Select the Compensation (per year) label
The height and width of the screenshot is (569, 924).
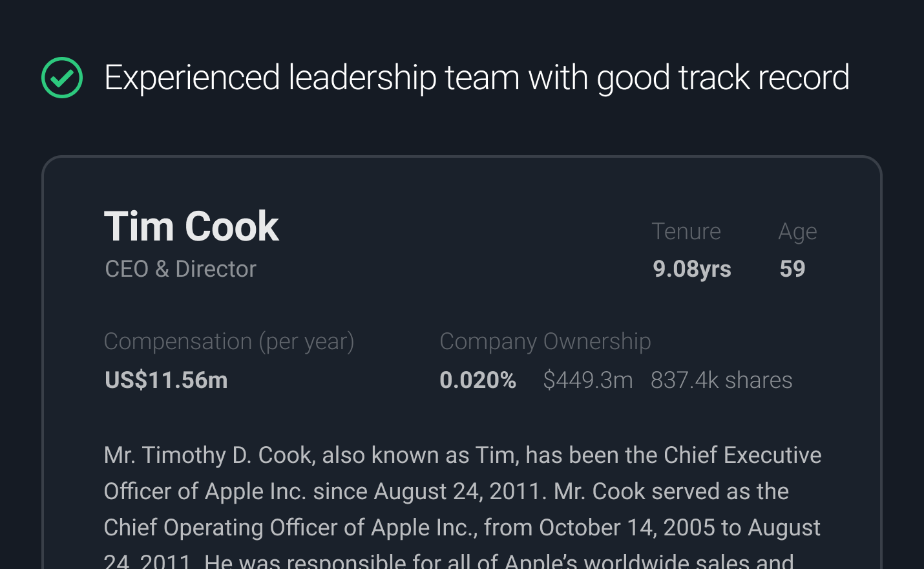coord(229,341)
